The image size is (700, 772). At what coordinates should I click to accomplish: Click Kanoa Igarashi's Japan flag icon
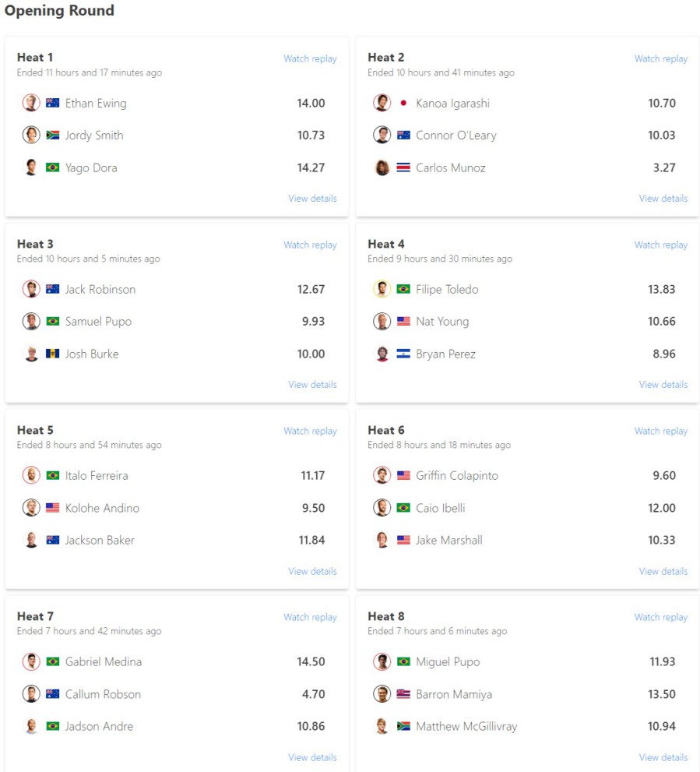[x=403, y=103]
